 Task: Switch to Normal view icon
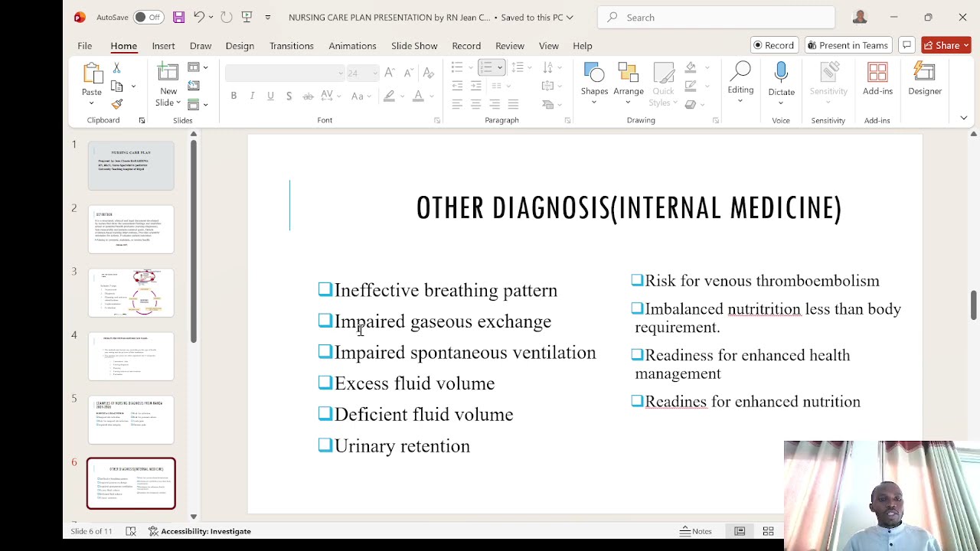coord(740,531)
